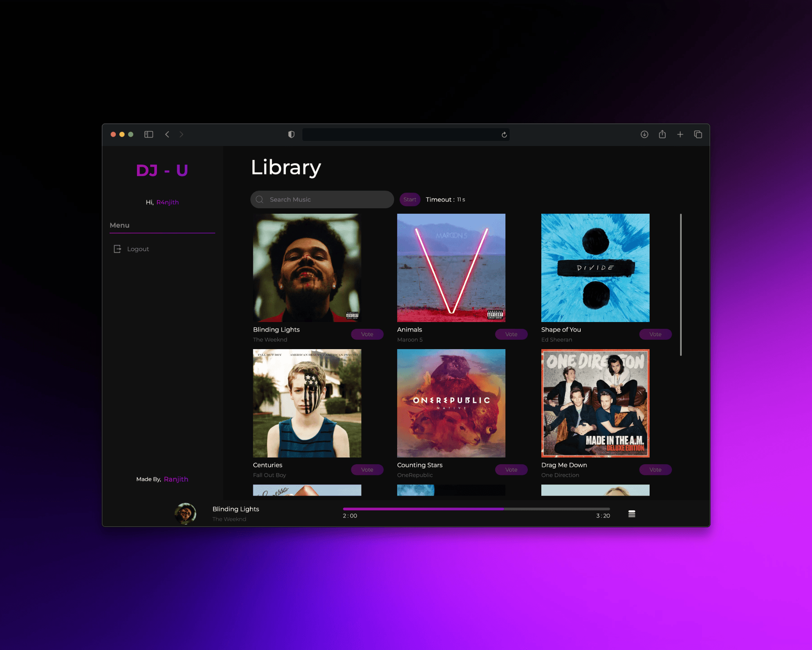The image size is (812, 650).
Task: Open Centuries album cover
Action: click(307, 403)
